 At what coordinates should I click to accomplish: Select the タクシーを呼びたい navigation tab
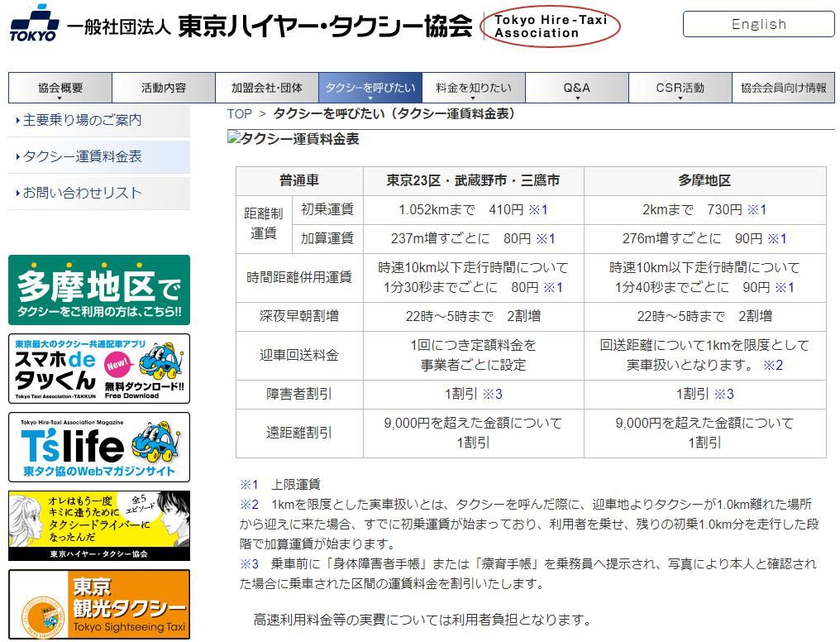(x=370, y=87)
